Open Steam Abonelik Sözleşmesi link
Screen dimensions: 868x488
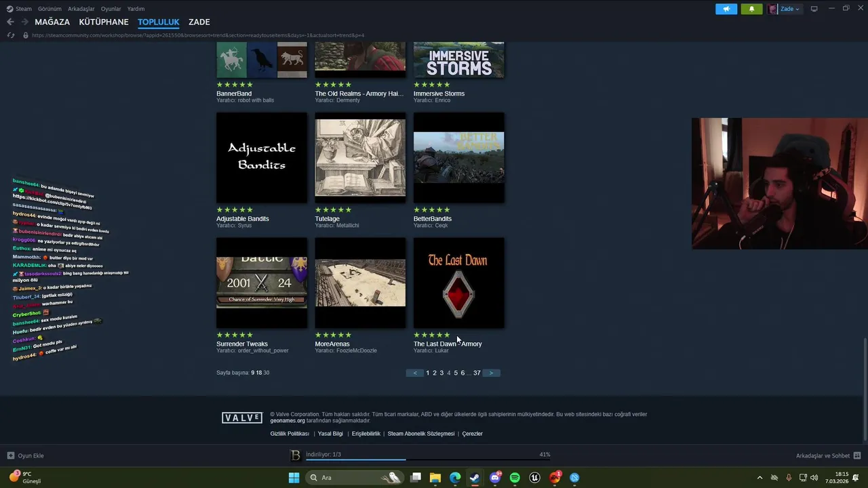pos(421,434)
